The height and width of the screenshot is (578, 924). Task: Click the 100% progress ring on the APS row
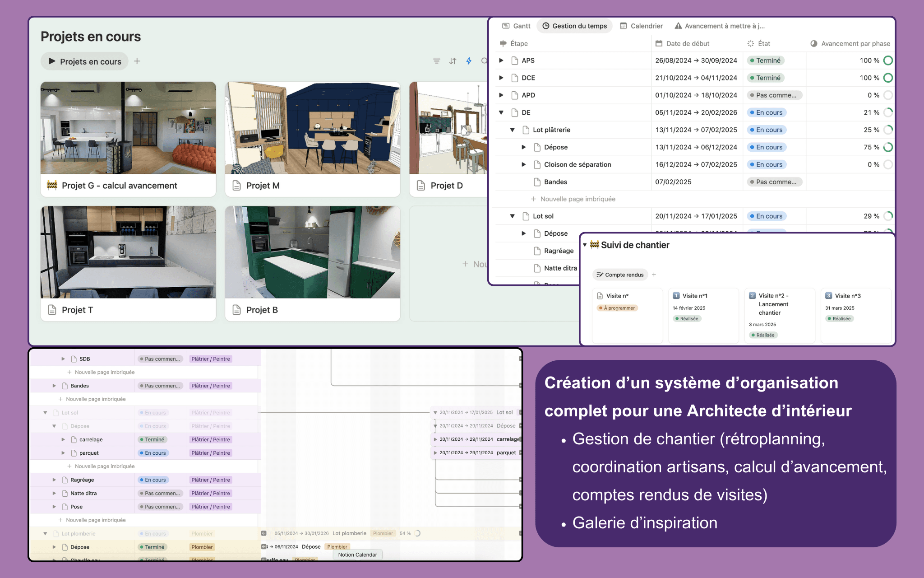tap(888, 60)
